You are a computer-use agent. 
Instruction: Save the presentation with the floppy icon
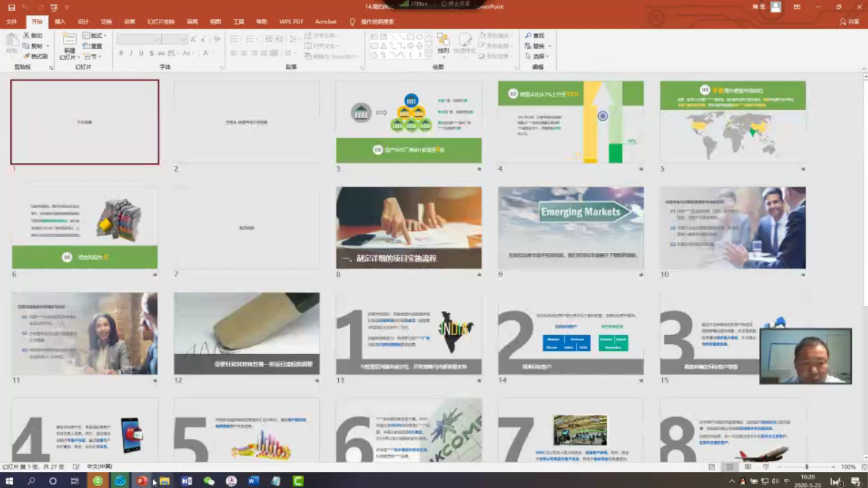pos(11,7)
